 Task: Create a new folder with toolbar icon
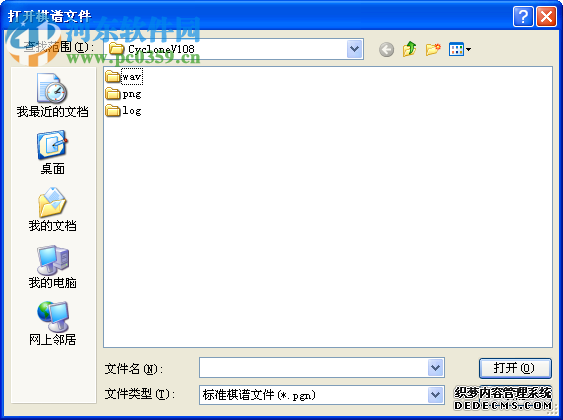tap(433, 49)
